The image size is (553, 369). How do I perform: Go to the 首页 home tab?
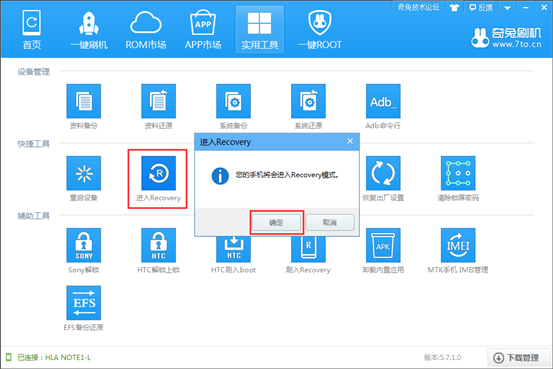click(x=32, y=30)
